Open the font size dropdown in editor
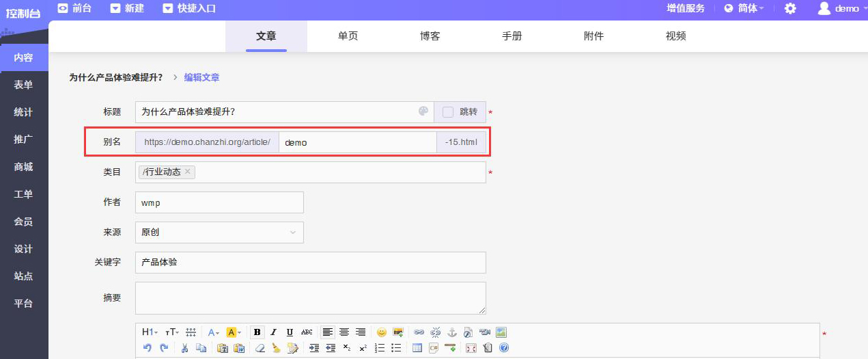This screenshot has height=359, width=868. [x=172, y=332]
